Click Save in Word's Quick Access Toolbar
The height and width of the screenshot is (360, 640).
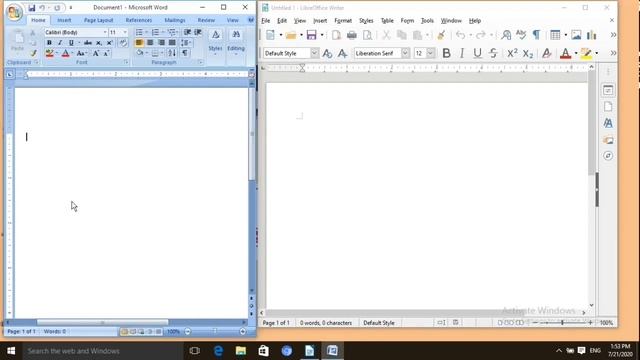pyautogui.click(x=31, y=8)
